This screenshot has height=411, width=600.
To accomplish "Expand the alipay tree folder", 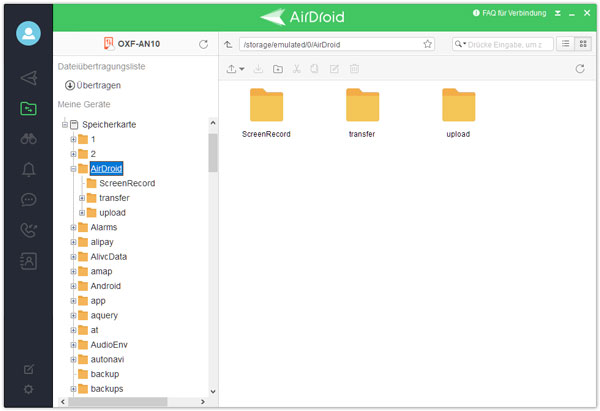I will 73,242.
